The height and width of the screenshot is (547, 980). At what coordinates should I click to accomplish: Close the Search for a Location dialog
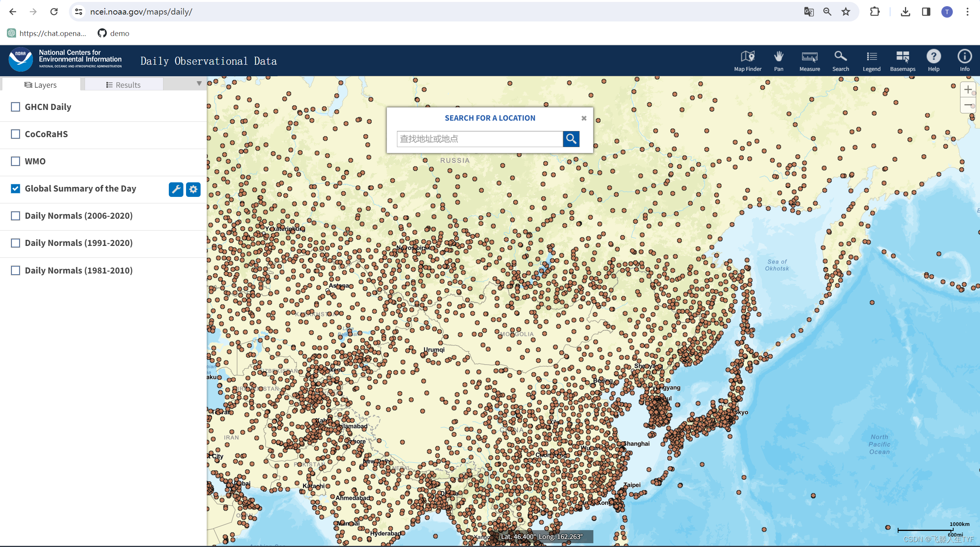pyautogui.click(x=584, y=118)
